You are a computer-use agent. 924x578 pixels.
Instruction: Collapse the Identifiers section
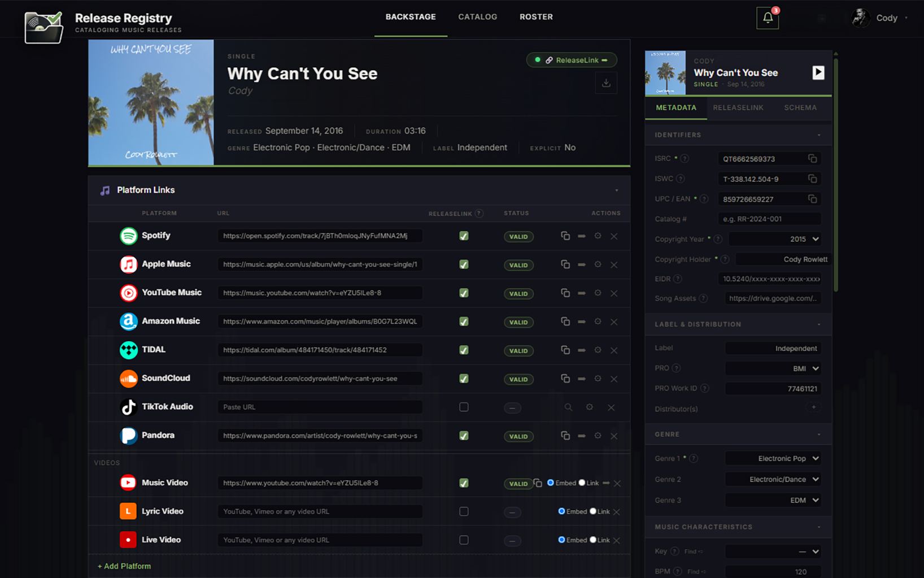pyautogui.click(x=819, y=135)
